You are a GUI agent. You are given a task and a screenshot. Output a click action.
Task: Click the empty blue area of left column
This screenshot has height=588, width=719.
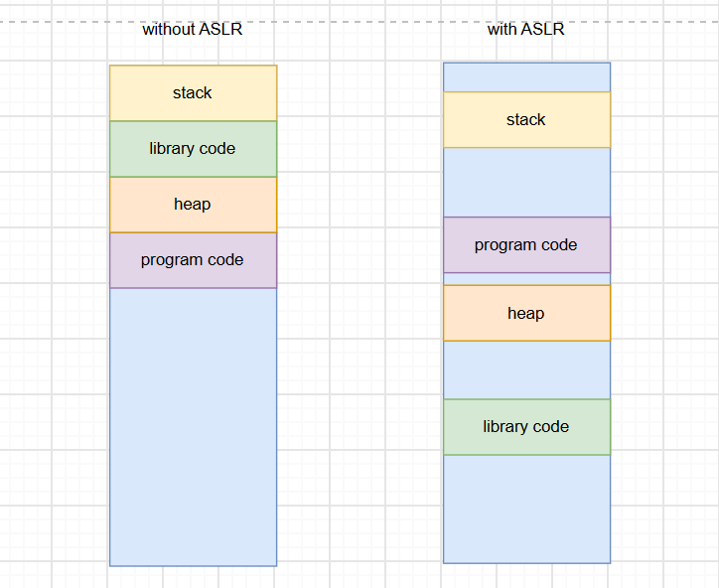193,426
